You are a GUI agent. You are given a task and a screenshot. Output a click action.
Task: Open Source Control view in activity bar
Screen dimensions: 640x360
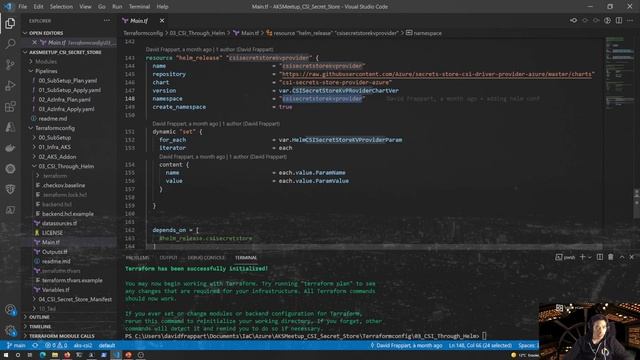coord(10,64)
